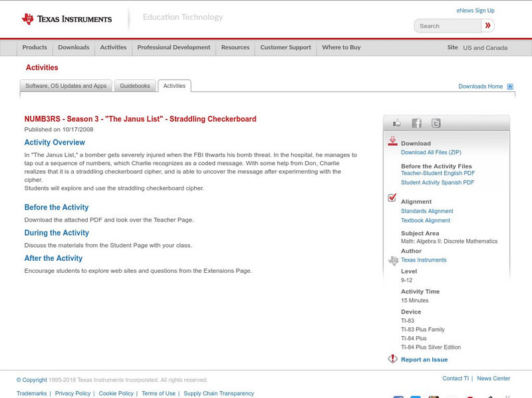Click the Alignment checkmark icon
The image size is (532, 398).
[392, 197]
